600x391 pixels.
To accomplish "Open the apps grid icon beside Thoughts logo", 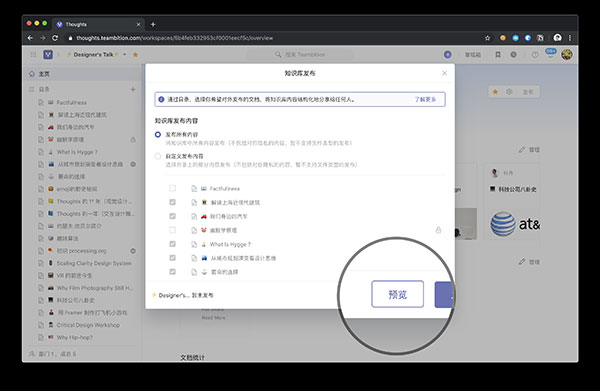I will point(33,55).
